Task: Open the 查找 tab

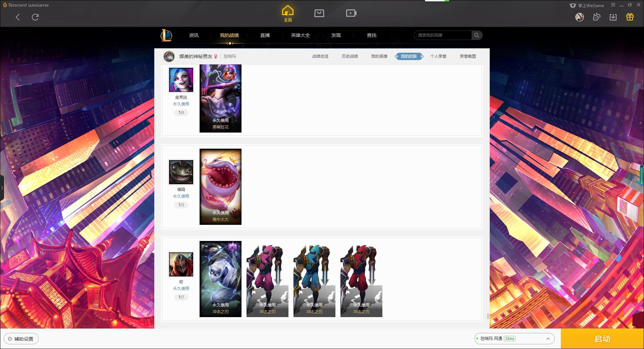Action: (372, 35)
